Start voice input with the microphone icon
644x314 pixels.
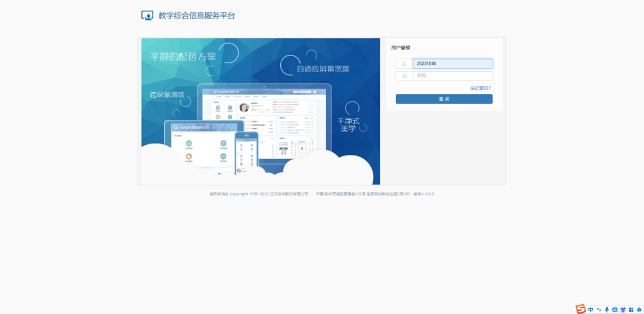pyautogui.click(x=607, y=309)
